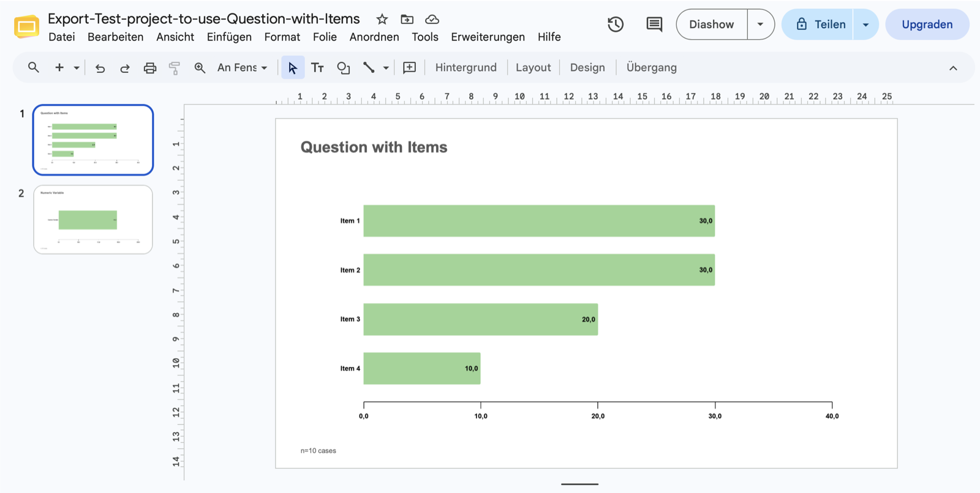Open the Datei menu
Viewport: 980px width, 493px height.
62,37
